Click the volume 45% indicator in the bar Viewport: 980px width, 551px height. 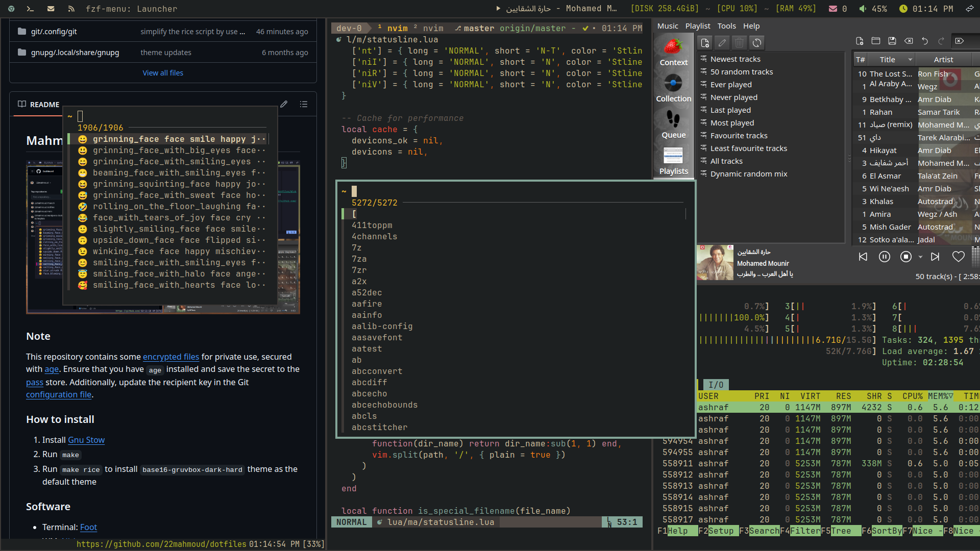click(x=873, y=9)
